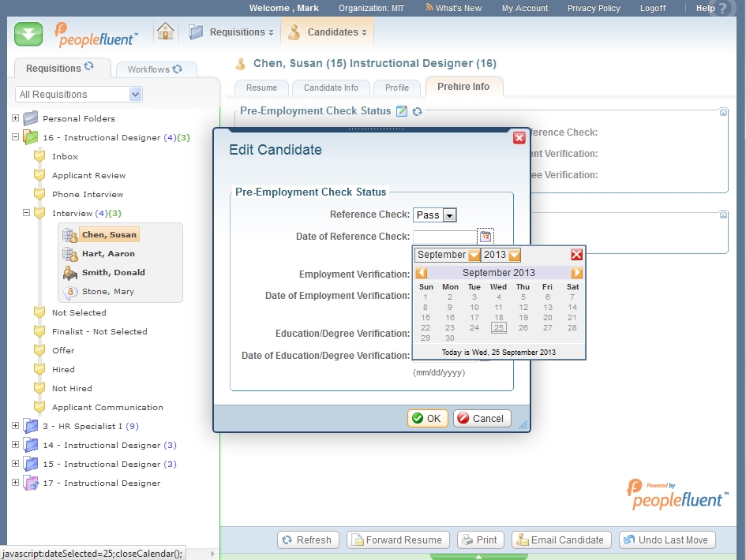This screenshot has height=560, width=746.
Task: Open calendar picker for Date of Reference Check
Action: pos(485,237)
